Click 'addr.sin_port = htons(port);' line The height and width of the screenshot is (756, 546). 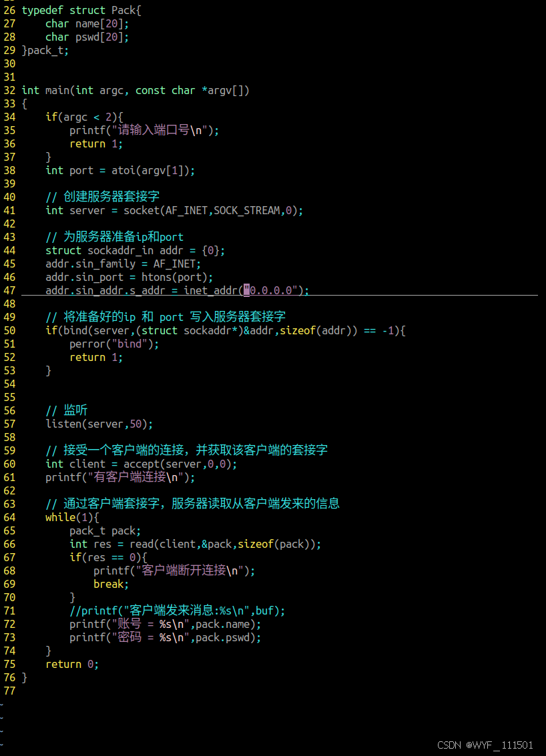[x=129, y=277]
